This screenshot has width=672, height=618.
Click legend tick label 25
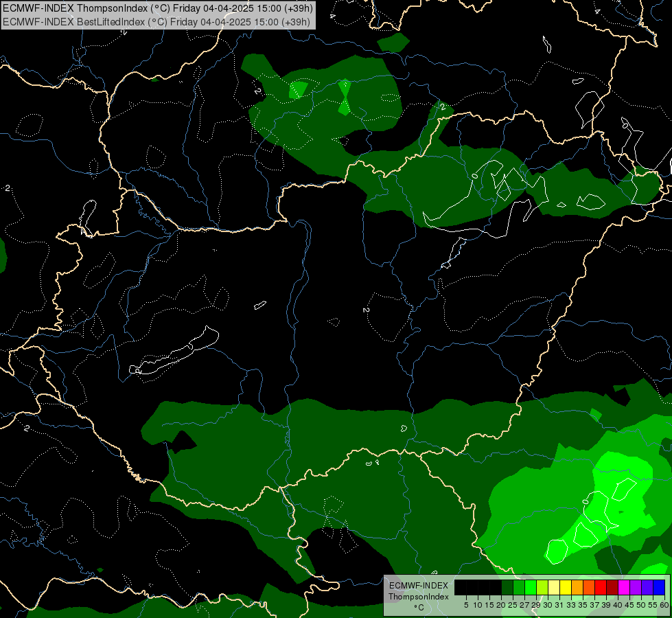tap(513, 605)
